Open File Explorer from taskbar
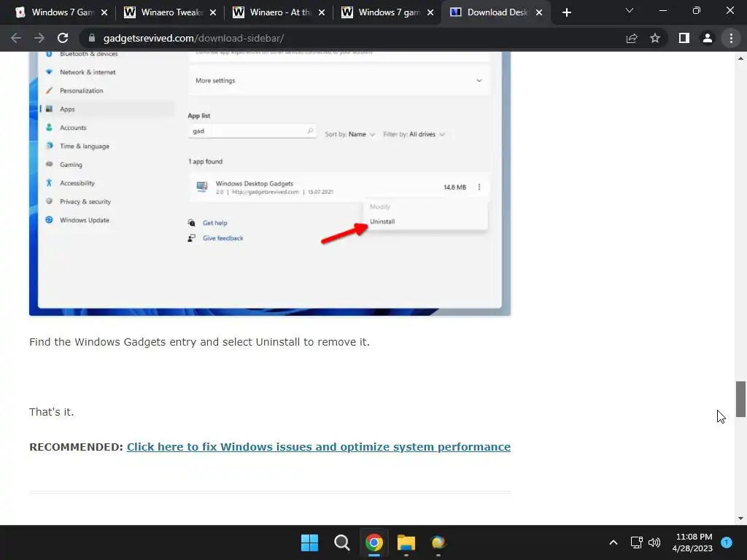Screen dimensions: 747x560 tap(406, 542)
